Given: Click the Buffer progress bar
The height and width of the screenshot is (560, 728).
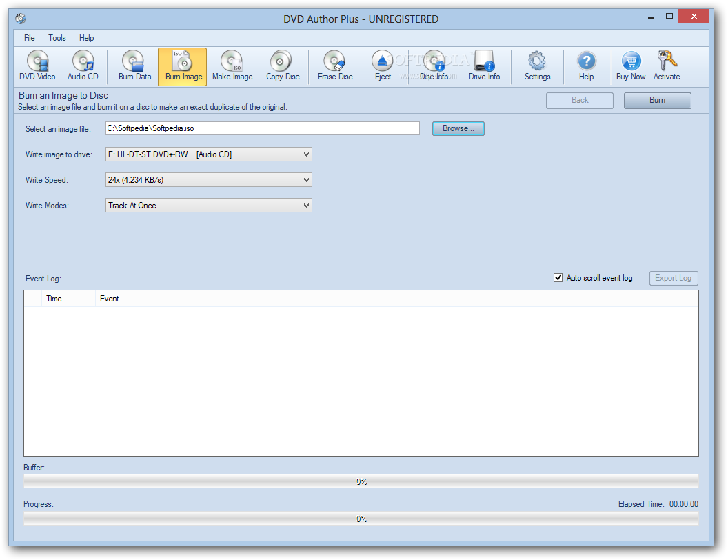Looking at the screenshot, I should pyautogui.click(x=361, y=481).
